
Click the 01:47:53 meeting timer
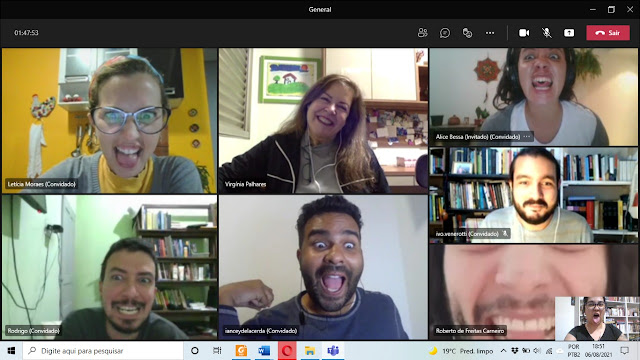[x=26, y=33]
